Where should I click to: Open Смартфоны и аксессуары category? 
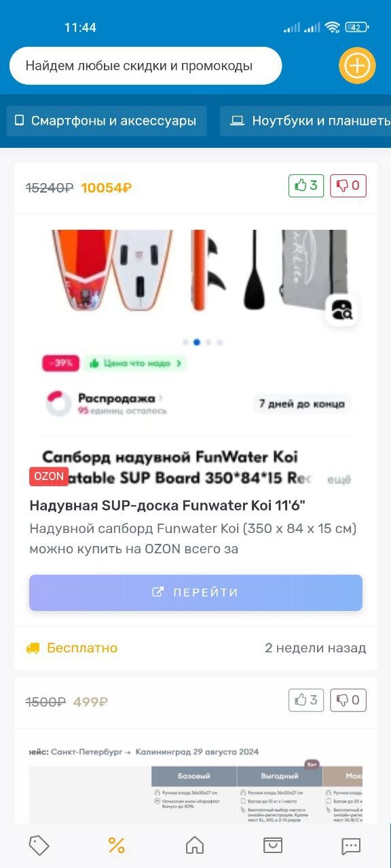pyautogui.click(x=107, y=121)
